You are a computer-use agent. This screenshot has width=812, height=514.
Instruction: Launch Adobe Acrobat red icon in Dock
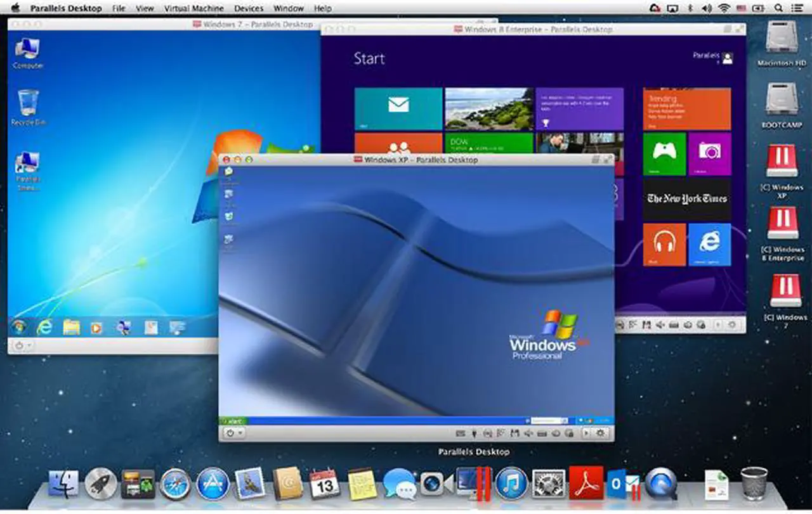pos(586,484)
